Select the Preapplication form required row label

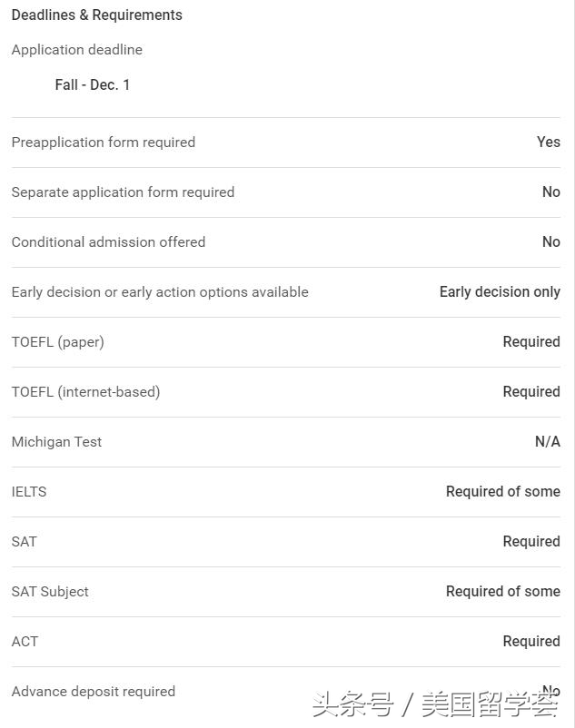[x=104, y=143]
